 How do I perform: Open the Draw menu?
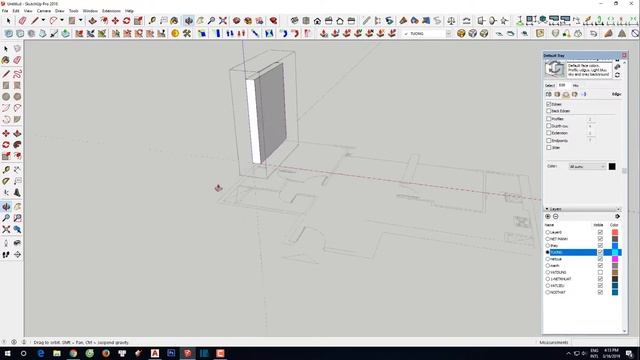(60, 11)
